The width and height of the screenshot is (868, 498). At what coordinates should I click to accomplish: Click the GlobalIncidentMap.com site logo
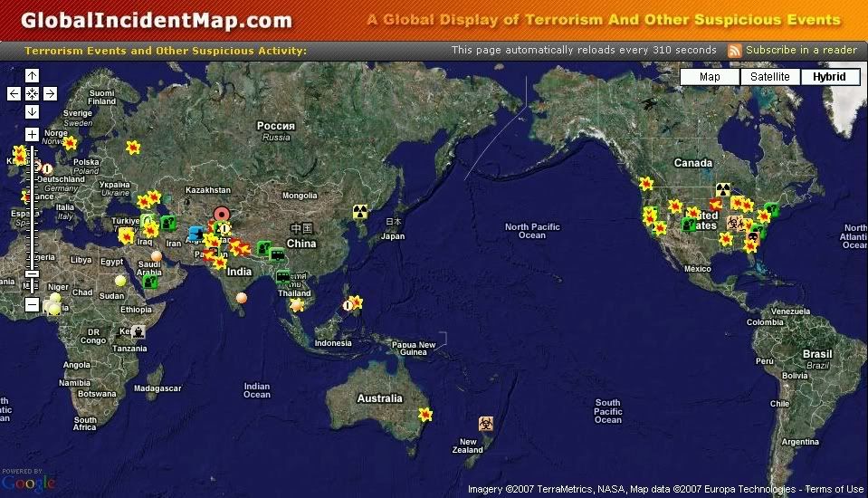pyautogui.click(x=157, y=20)
